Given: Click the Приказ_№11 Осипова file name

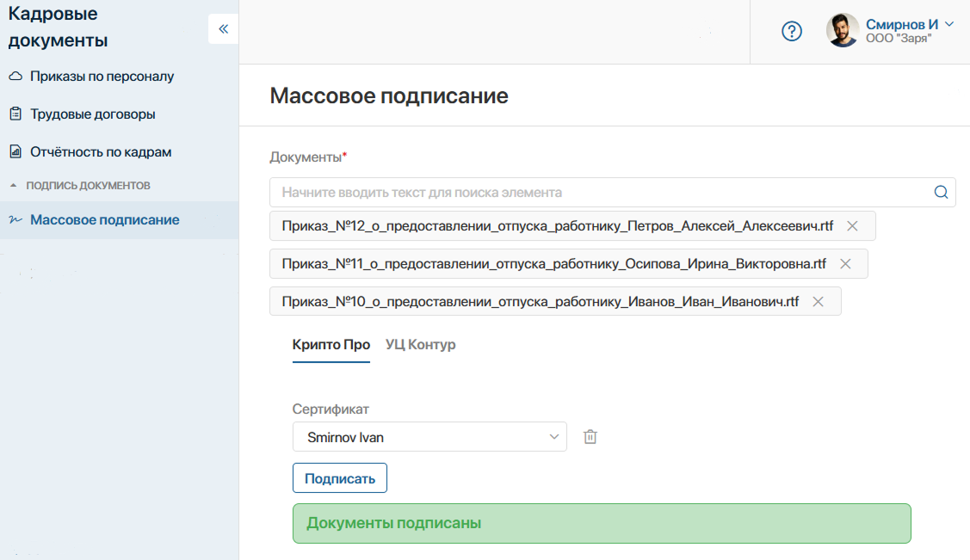Looking at the screenshot, I should [553, 264].
